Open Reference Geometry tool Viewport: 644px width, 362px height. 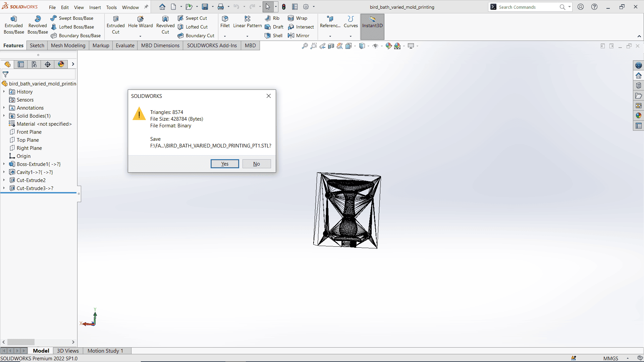click(x=330, y=22)
